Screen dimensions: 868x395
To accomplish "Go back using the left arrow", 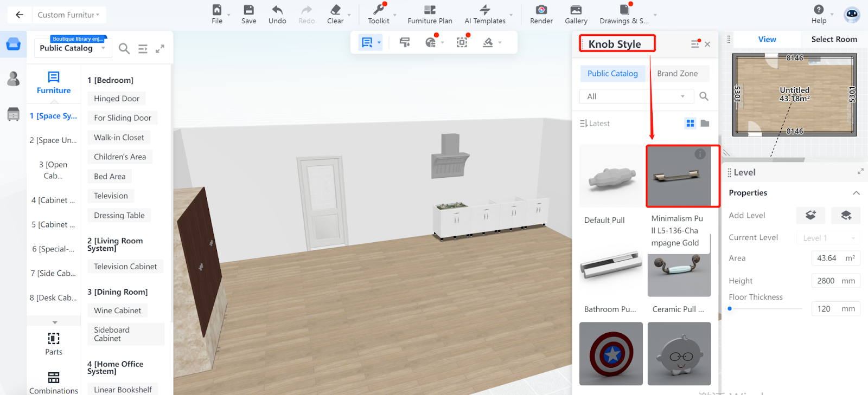I will pyautogui.click(x=20, y=15).
